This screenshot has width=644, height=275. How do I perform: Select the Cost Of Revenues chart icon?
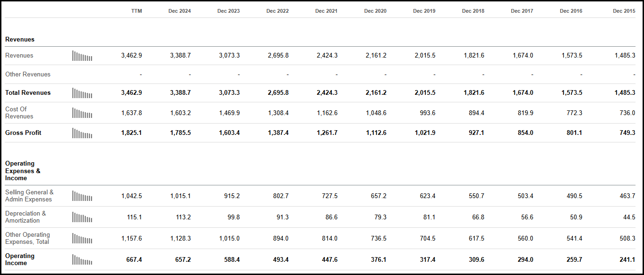click(82, 113)
